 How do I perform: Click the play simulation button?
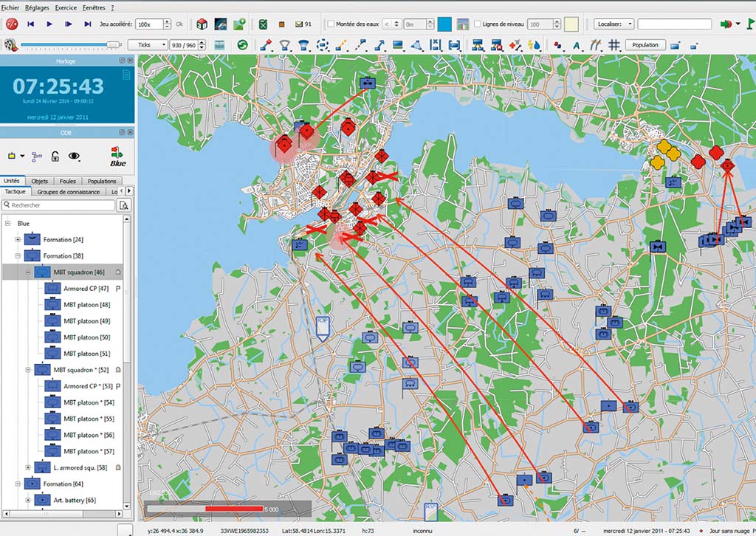pos(49,24)
